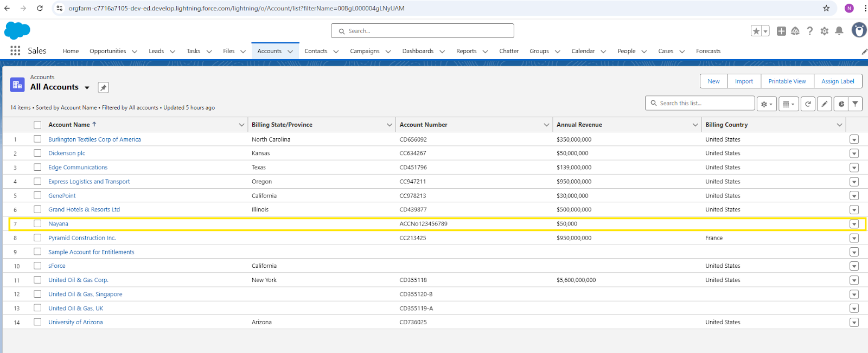
Task: Check Dickenson plc row checkbox
Action: tap(37, 153)
